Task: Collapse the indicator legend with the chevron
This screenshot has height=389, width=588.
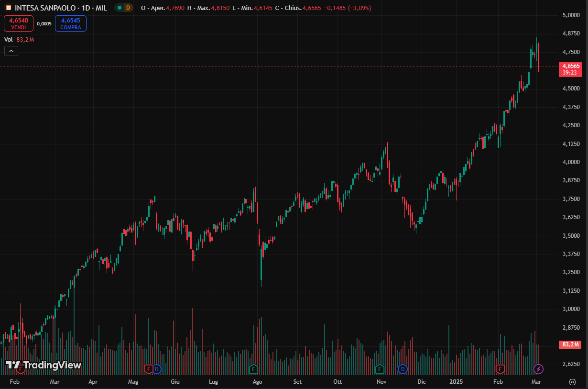Action: [x=11, y=51]
